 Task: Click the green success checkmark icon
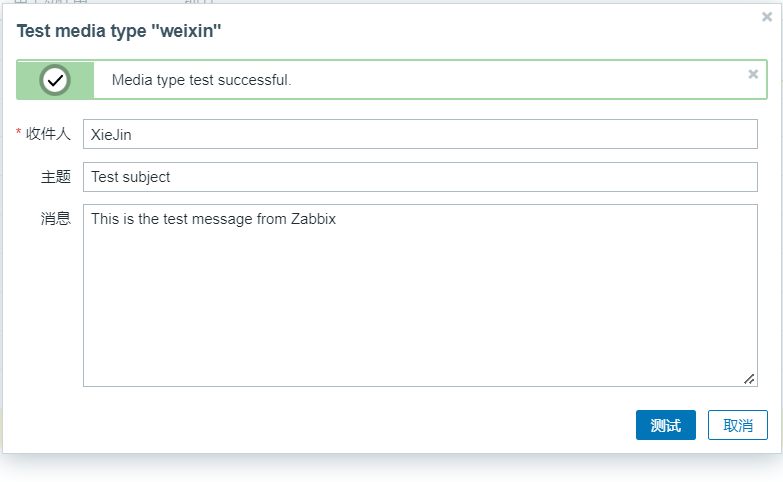(55, 80)
